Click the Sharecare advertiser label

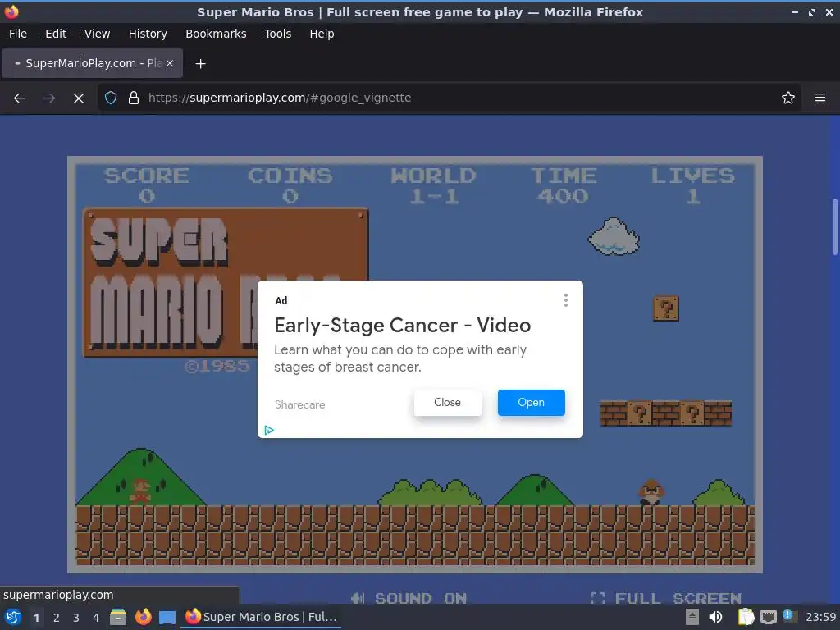point(300,405)
